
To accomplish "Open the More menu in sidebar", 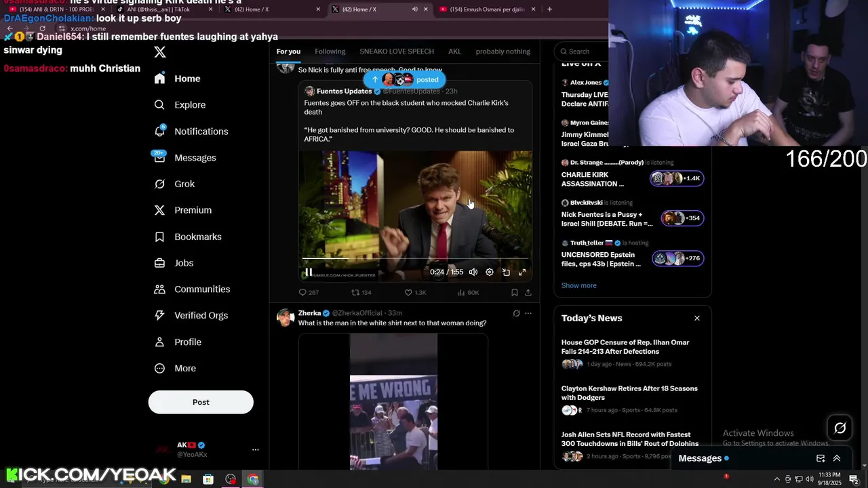I will click(175, 368).
